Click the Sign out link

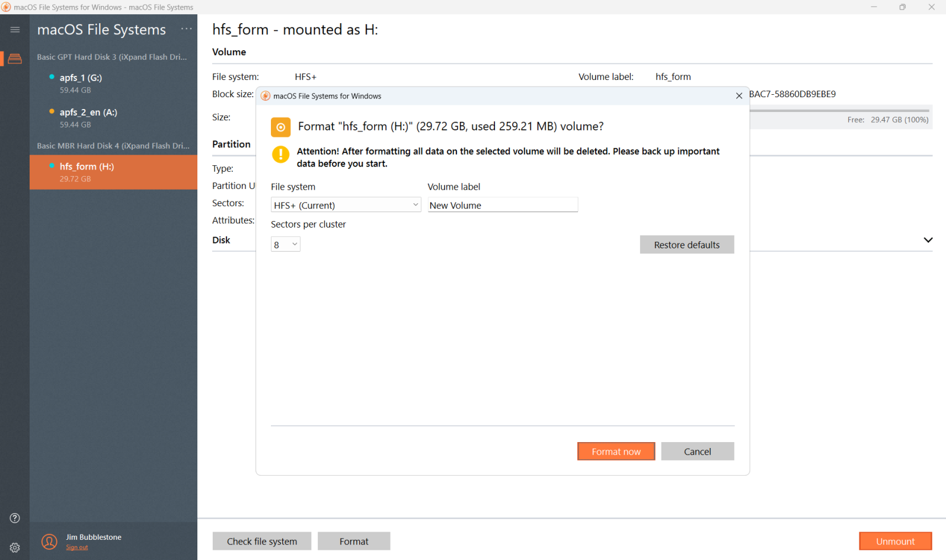coord(77,548)
